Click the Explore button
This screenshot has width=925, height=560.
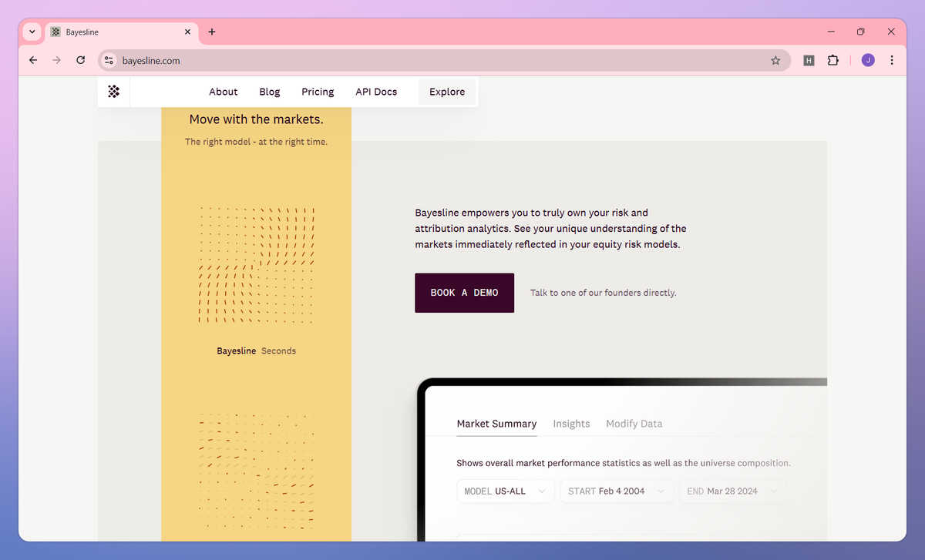coord(447,92)
